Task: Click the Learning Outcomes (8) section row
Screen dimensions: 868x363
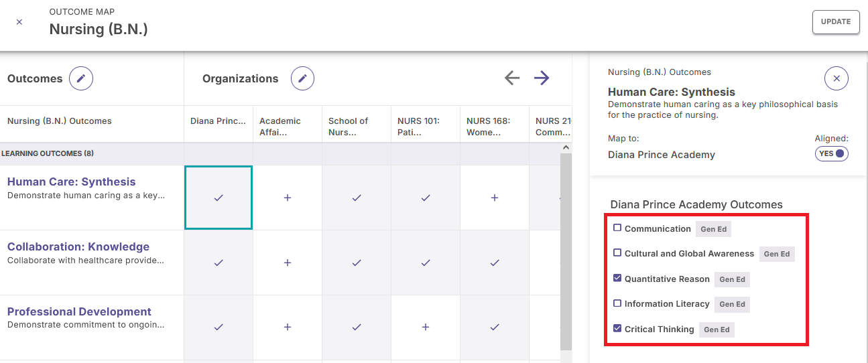Action: (280, 153)
